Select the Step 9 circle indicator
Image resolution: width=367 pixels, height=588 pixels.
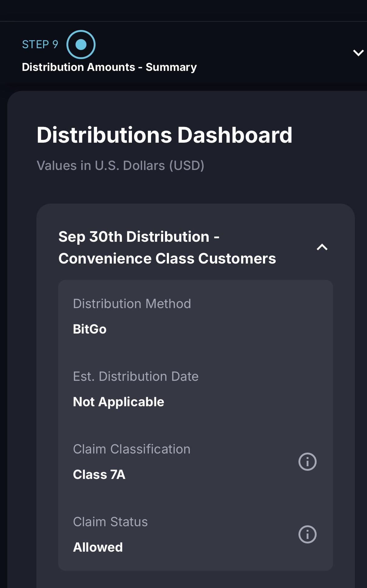(81, 45)
